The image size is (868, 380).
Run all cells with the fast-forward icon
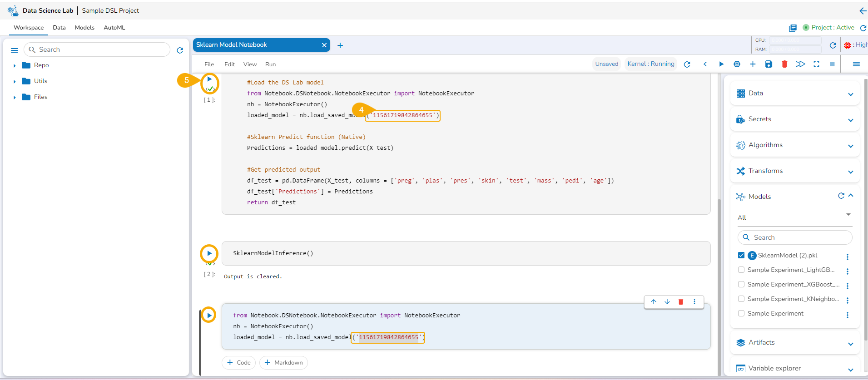click(x=800, y=64)
